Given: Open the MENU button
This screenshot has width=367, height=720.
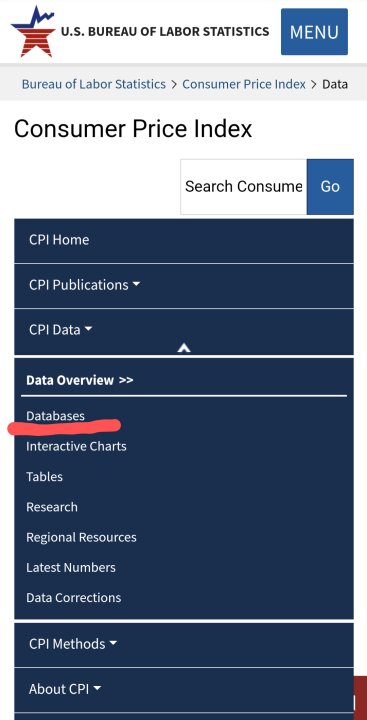Looking at the screenshot, I should click(314, 32).
